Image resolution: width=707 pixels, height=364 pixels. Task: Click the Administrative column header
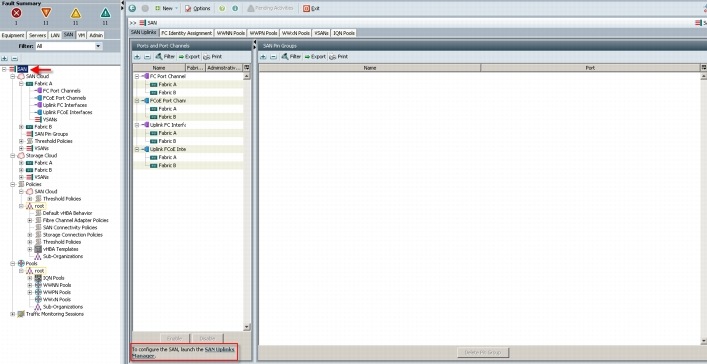(225, 68)
